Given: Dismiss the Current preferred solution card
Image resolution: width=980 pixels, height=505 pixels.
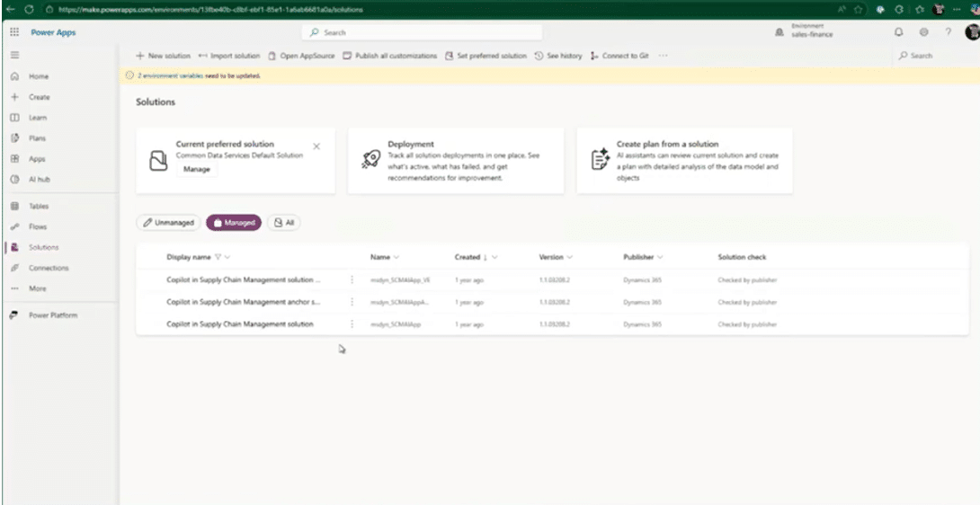Looking at the screenshot, I should click(x=316, y=146).
